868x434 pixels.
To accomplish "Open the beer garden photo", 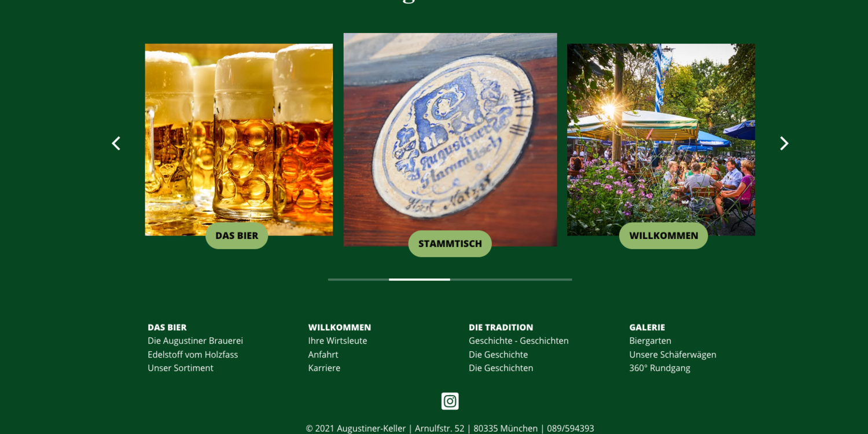I will (661, 139).
